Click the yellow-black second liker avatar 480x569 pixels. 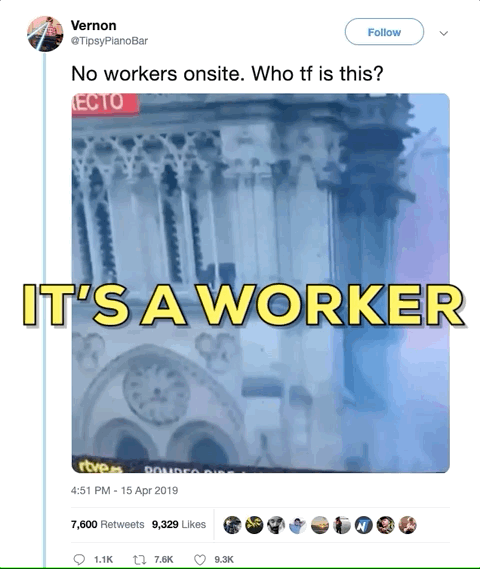tap(254, 525)
